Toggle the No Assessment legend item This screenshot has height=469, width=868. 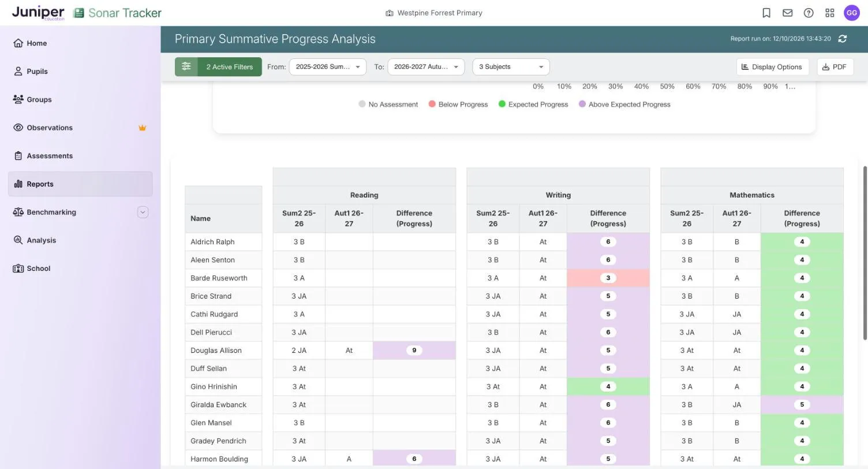pos(388,105)
